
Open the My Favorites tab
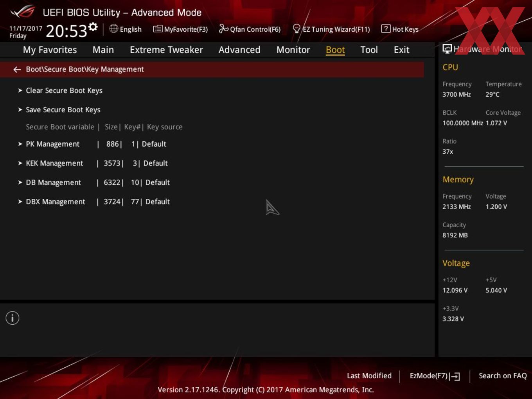[x=50, y=50]
